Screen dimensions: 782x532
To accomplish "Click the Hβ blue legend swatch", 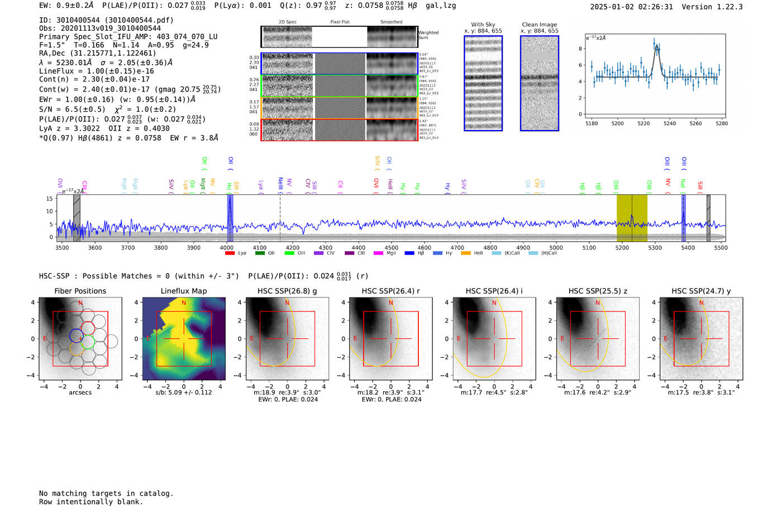I will coord(409,253).
